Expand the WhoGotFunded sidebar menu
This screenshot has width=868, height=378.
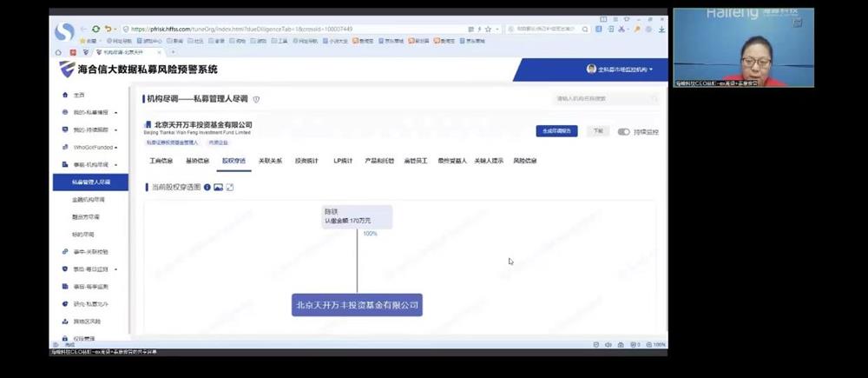click(115, 148)
